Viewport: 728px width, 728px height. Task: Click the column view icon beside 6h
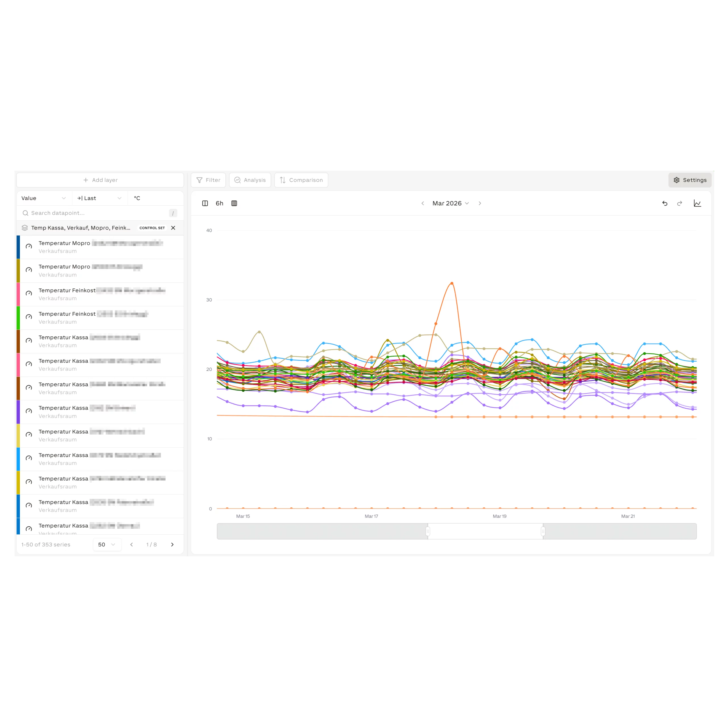point(234,203)
